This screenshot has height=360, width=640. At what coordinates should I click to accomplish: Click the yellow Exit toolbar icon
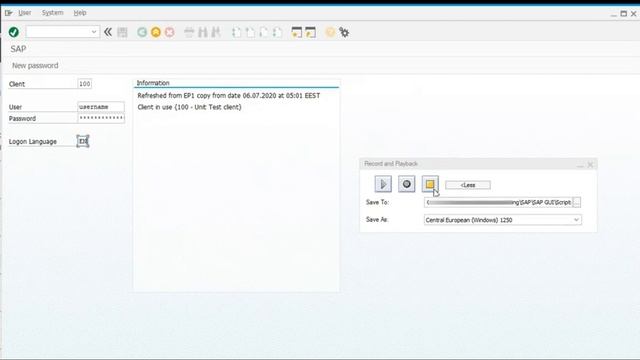(156, 32)
